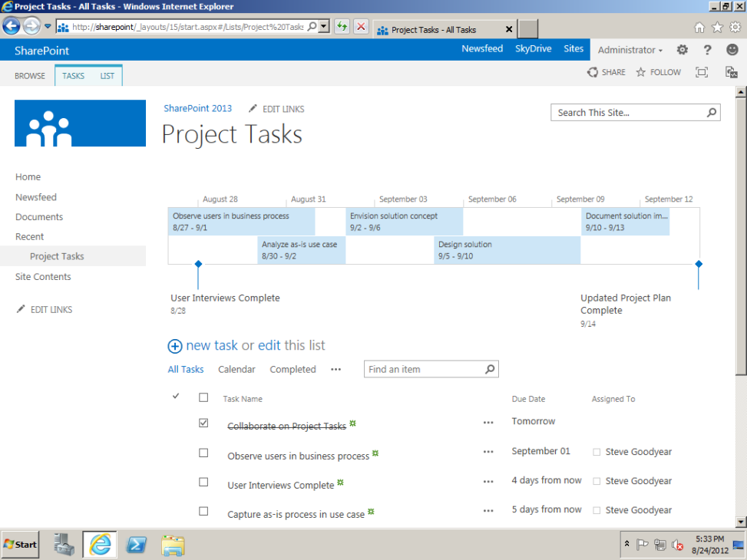Open the Newsfeed link in top bar
The image size is (747, 560).
point(482,48)
